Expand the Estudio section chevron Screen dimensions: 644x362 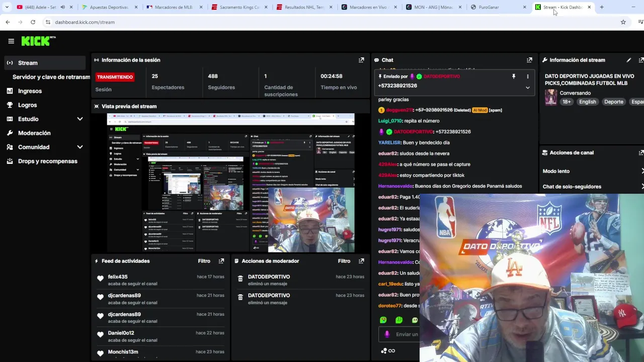tap(79, 119)
